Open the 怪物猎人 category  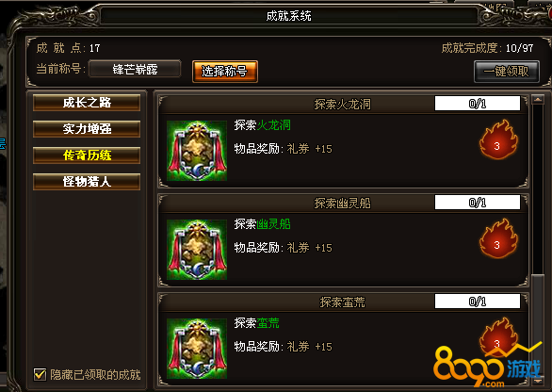(x=87, y=182)
